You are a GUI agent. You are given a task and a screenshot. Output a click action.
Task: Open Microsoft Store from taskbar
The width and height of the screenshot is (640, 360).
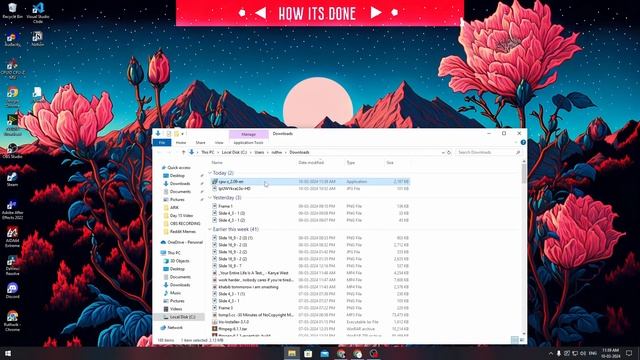(308, 353)
